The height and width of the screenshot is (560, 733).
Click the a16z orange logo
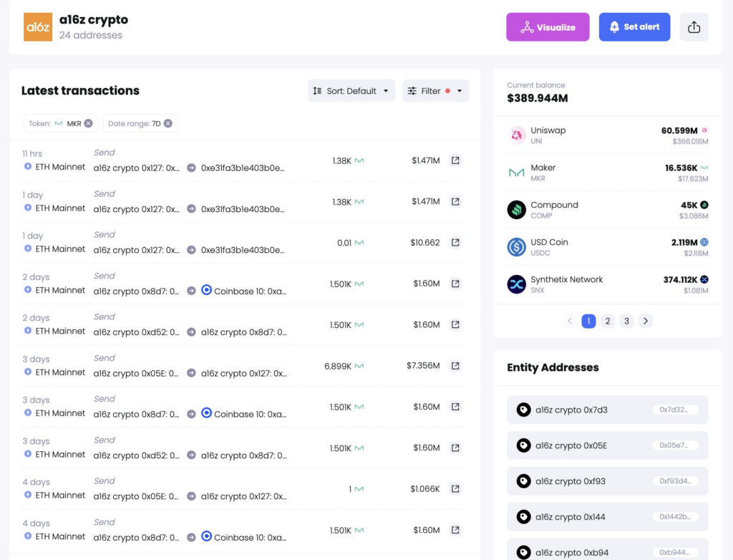38,27
